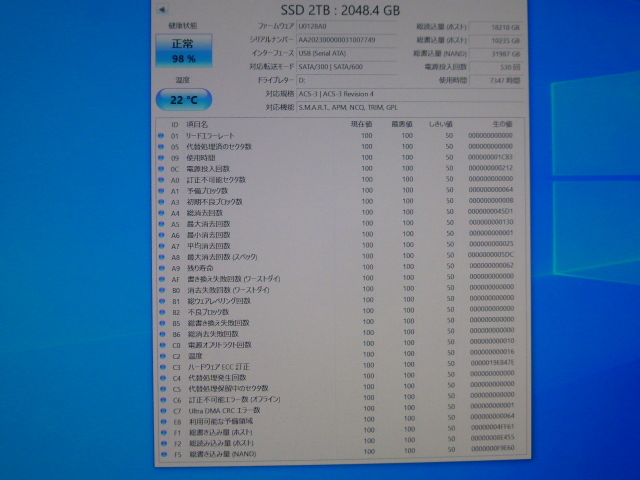Click the ID column header
Viewport: 640px width, 480px height.
(175, 124)
